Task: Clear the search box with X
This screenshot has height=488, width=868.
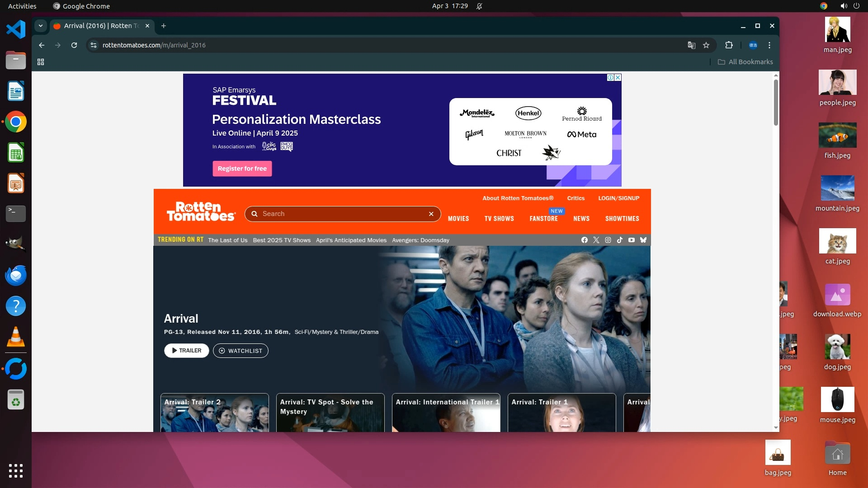Action: (431, 214)
